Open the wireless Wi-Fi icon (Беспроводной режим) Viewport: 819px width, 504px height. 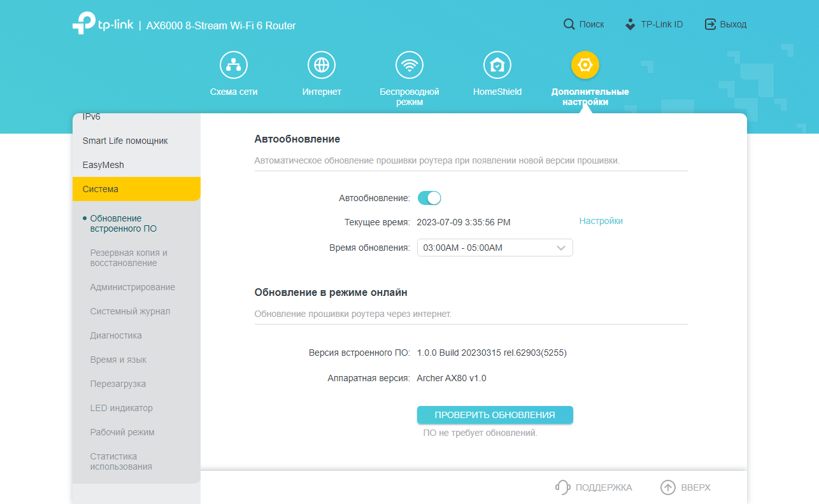pos(409,65)
